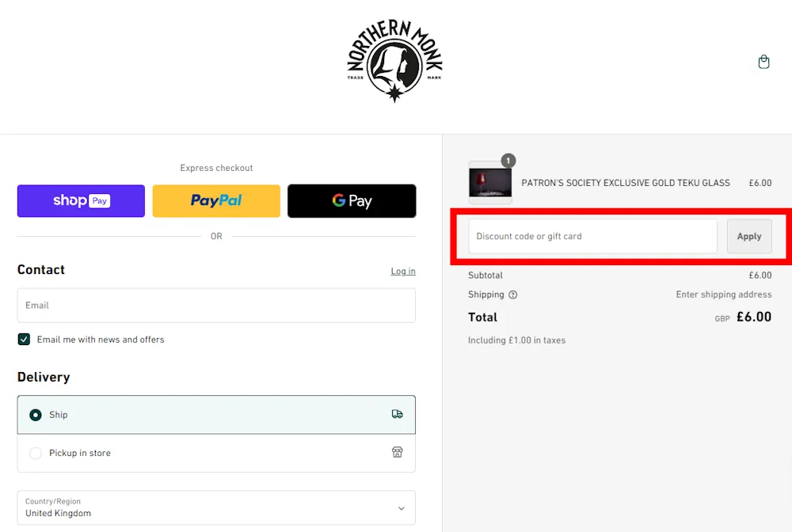792x532 pixels.
Task: Click the Discount code or gift card field
Action: [x=592, y=236]
